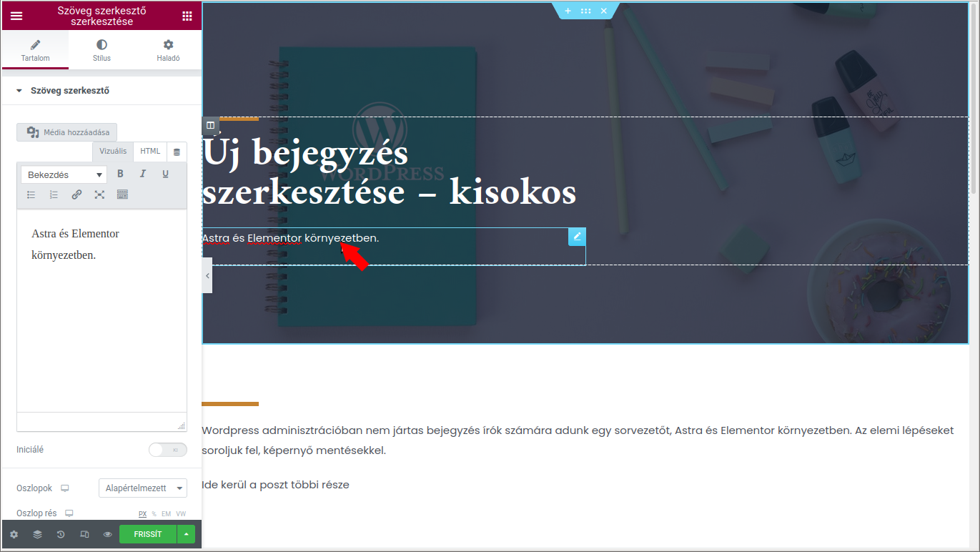Select % unit for Oszlop rés

click(x=154, y=514)
